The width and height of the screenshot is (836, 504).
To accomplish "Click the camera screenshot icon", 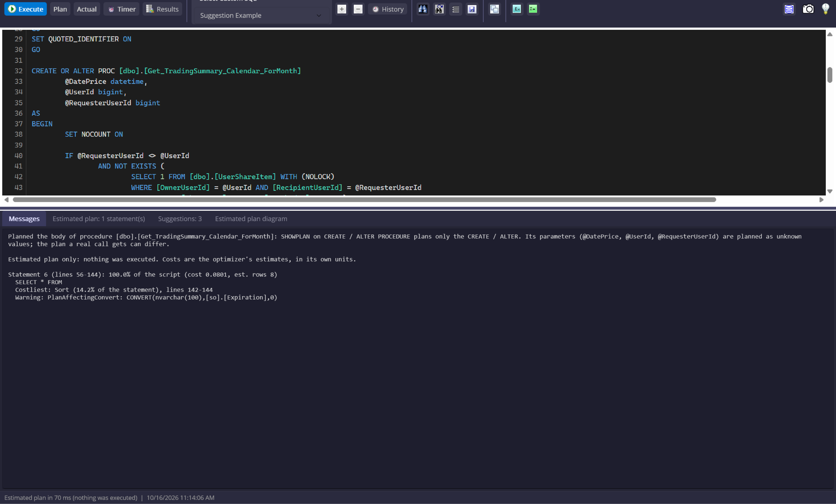I will tap(808, 9).
